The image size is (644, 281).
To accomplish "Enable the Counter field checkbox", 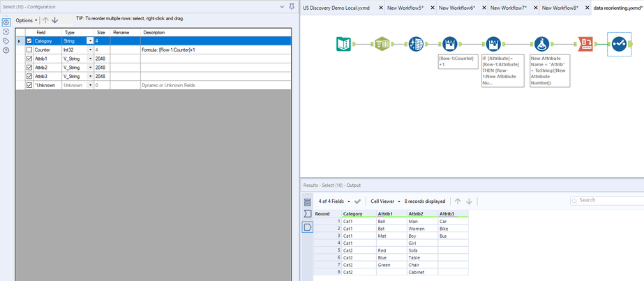I will 29,50.
